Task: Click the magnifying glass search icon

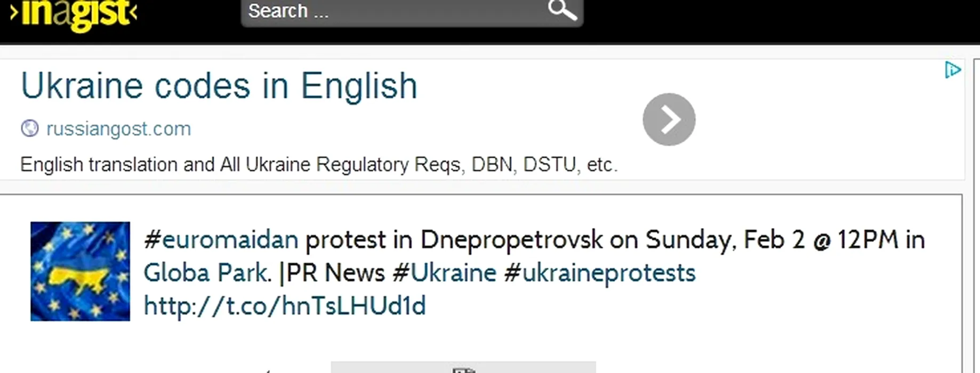Action: click(562, 10)
